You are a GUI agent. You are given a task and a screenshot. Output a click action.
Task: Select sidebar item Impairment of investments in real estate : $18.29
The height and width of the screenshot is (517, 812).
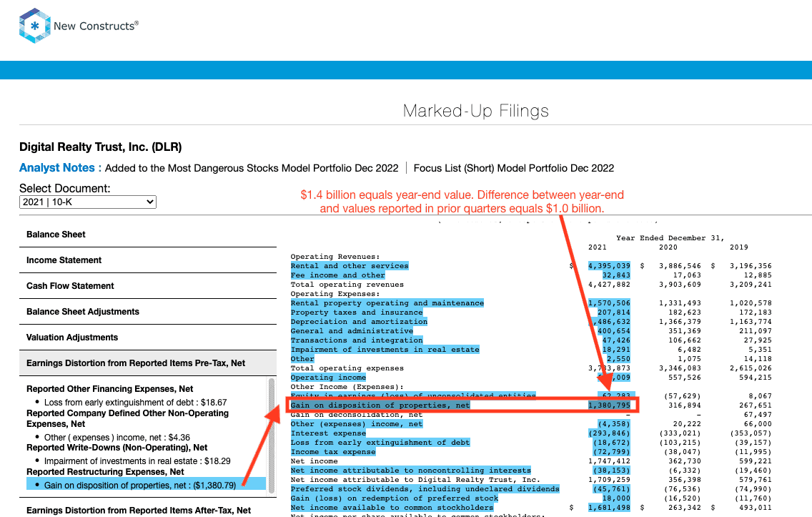(137, 461)
